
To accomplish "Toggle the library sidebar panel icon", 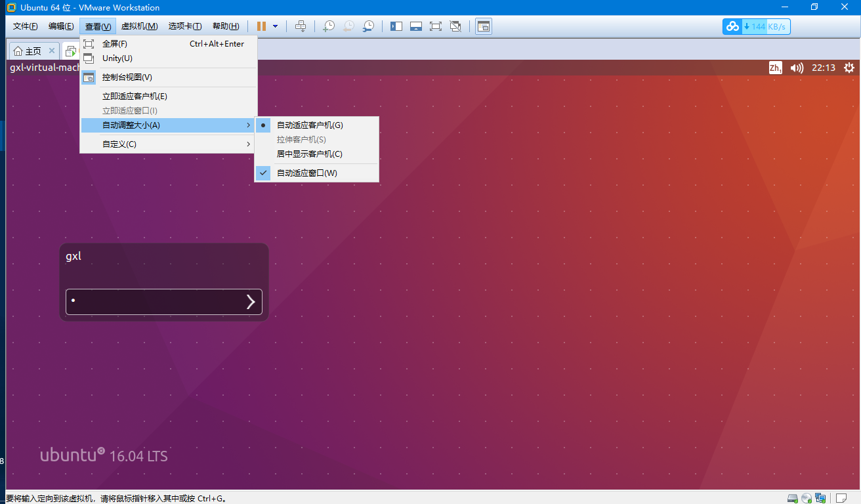I will pyautogui.click(x=396, y=26).
